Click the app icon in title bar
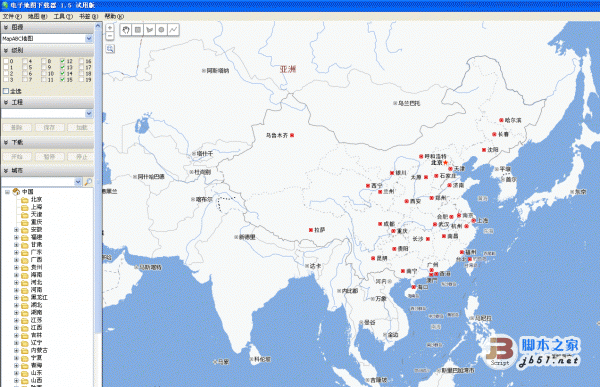 (x=5, y=5)
